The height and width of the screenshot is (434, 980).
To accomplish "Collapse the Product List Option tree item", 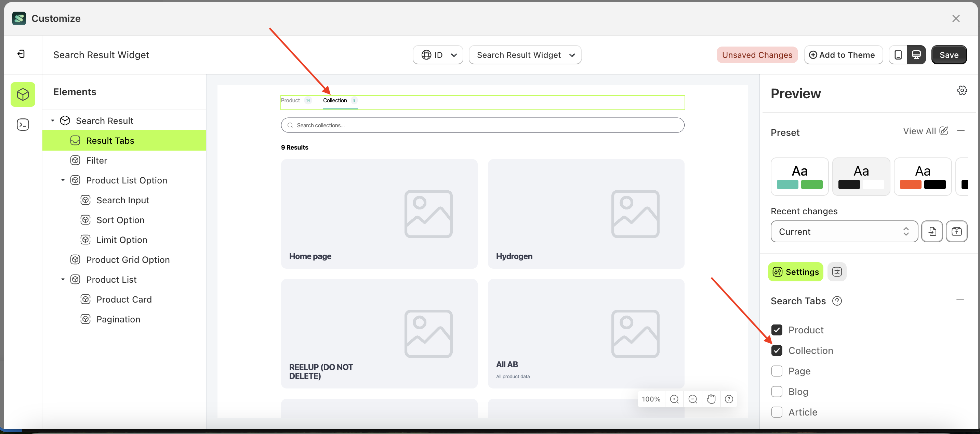I will click(x=63, y=180).
